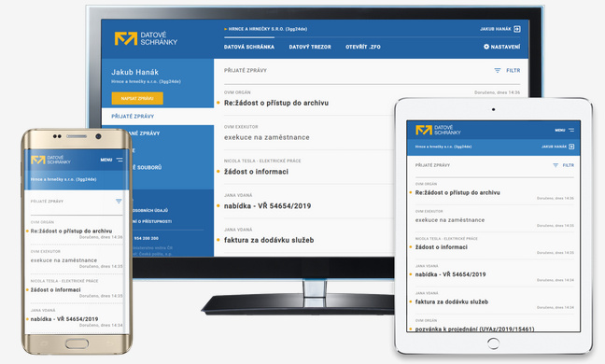The image size is (605, 364).
Task: Switch to the Datový trezor tab
Action: pyautogui.click(x=310, y=47)
